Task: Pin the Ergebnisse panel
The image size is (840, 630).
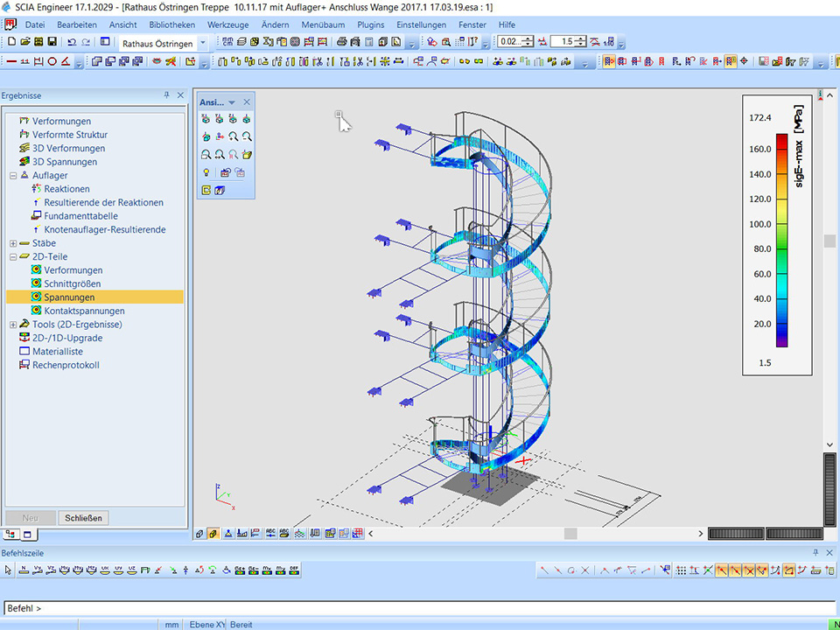Action: pos(166,95)
